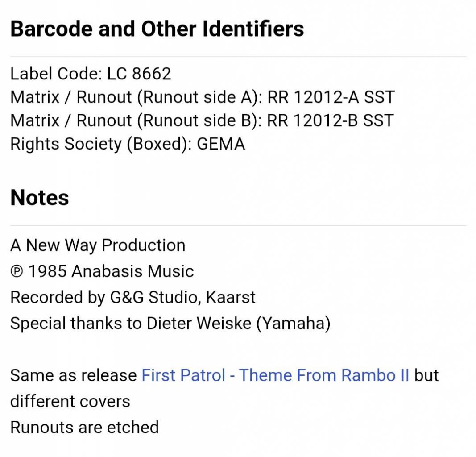Select the Recorded by G&G Studio line
Image resolution: width=476 pixels, height=457 pixels.
tap(133, 297)
